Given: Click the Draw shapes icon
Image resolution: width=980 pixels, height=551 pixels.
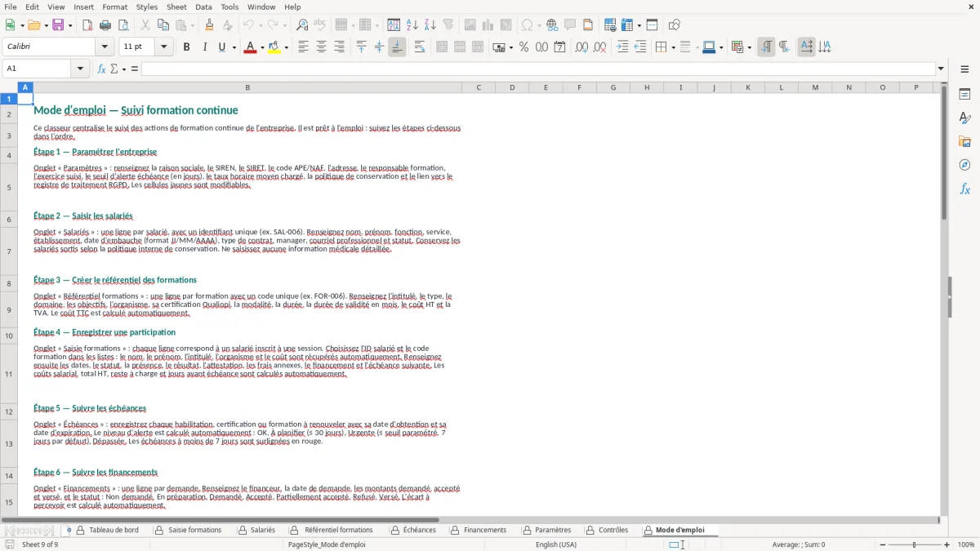Looking at the screenshot, I should [674, 25].
